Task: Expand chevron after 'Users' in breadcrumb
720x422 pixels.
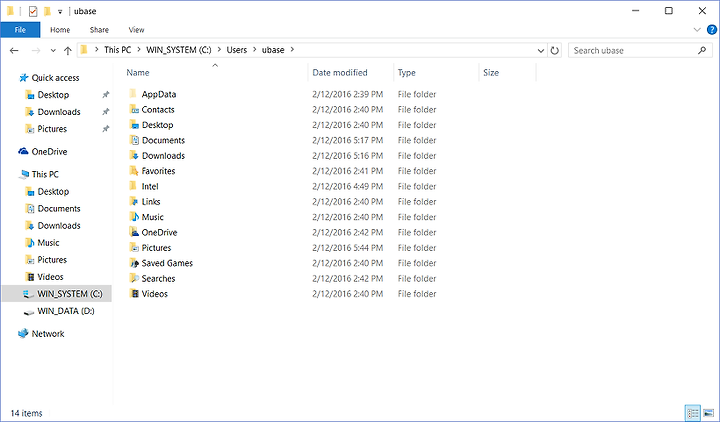Action: (x=255, y=50)
